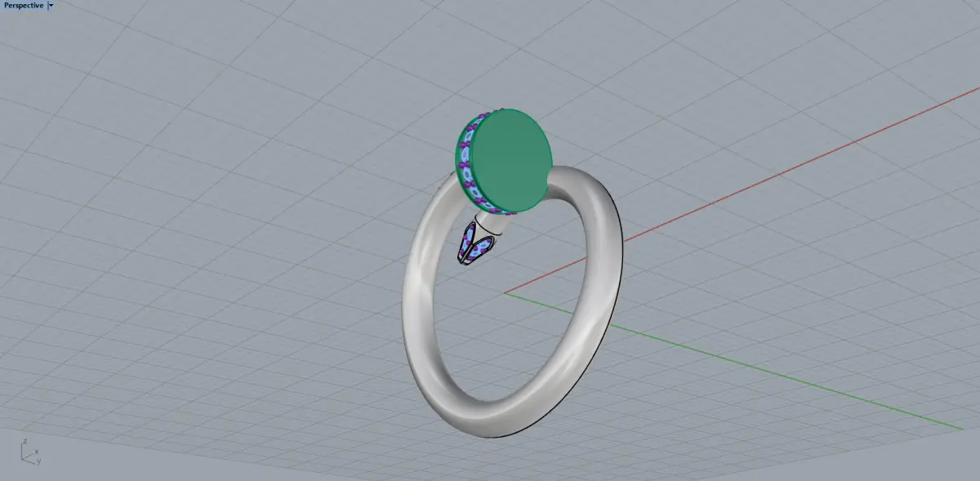Click the world axes icon in the corner

click(x=30, y=452)
